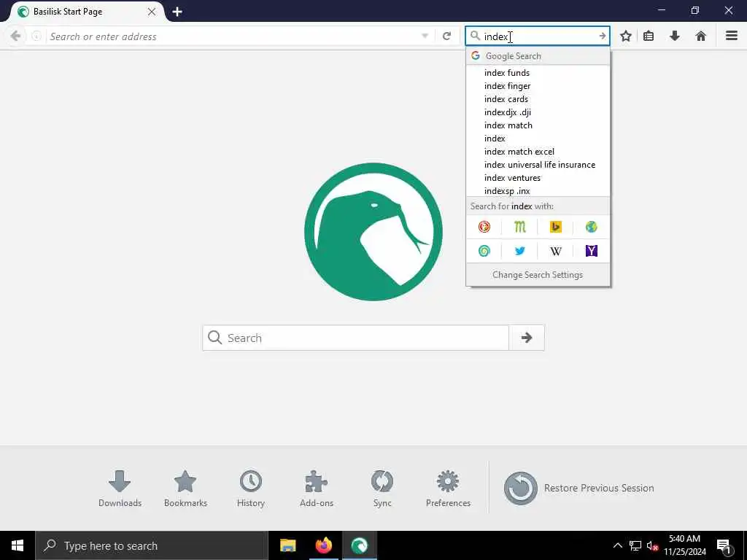
Task: Open Sync from start page
Action: pyautogui.click(x=382, y=488)
